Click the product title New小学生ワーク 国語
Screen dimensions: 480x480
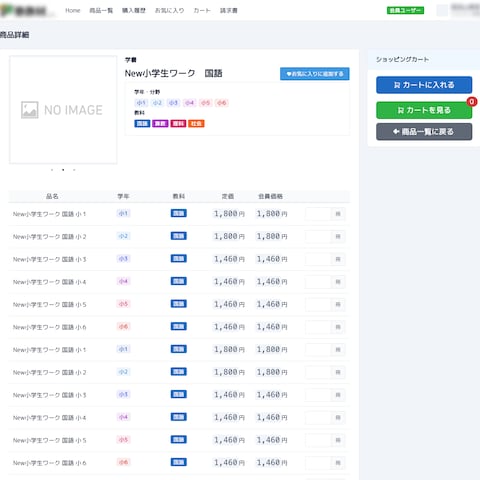[173, 73]
